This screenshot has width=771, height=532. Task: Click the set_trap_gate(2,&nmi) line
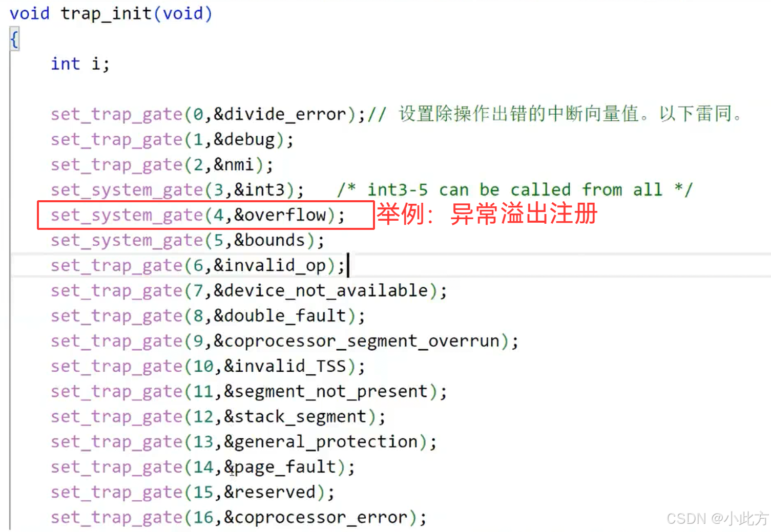(x=162, y=165)
